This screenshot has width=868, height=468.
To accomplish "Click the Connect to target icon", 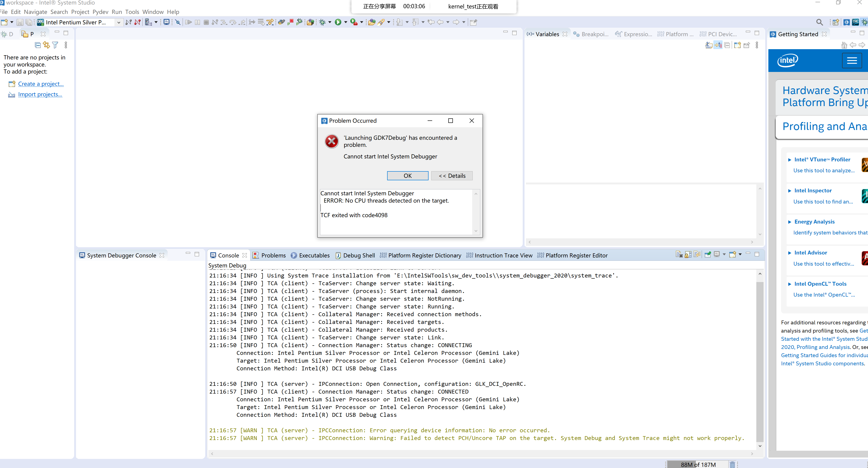I will tap(128, 22).
